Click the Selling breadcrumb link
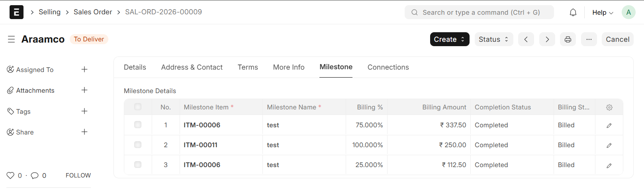This screenshot has height=189, width=644. click(49, 12)
